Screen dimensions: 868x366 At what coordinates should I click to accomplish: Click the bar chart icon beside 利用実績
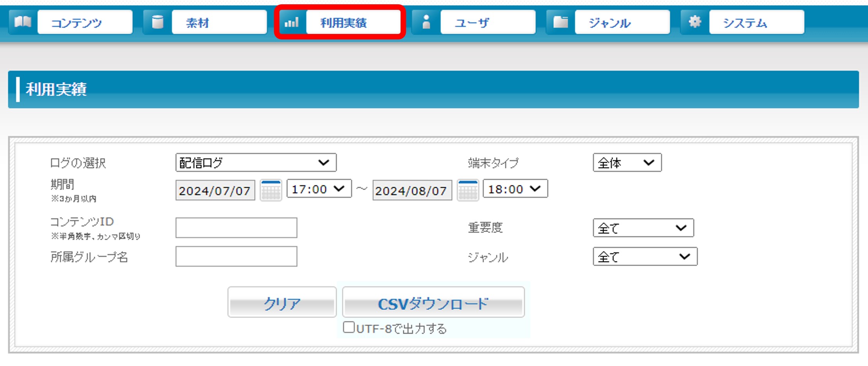click(292, 22)
